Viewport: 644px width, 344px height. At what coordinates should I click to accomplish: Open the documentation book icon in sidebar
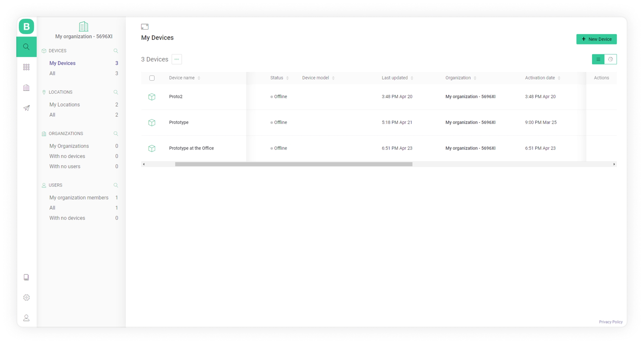click(x=26, y=277)
